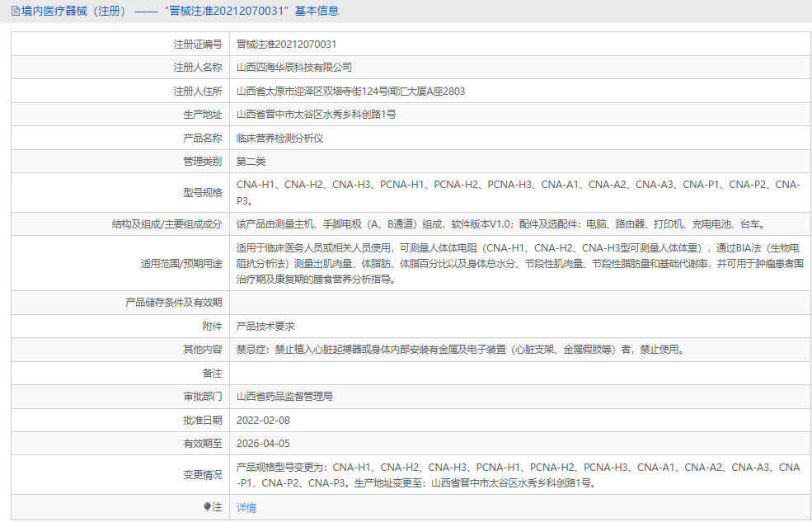The height and width of the screenshot is (522, 812).
Task: Click the approval date 2022-02-08
Action: click(263, 421)
